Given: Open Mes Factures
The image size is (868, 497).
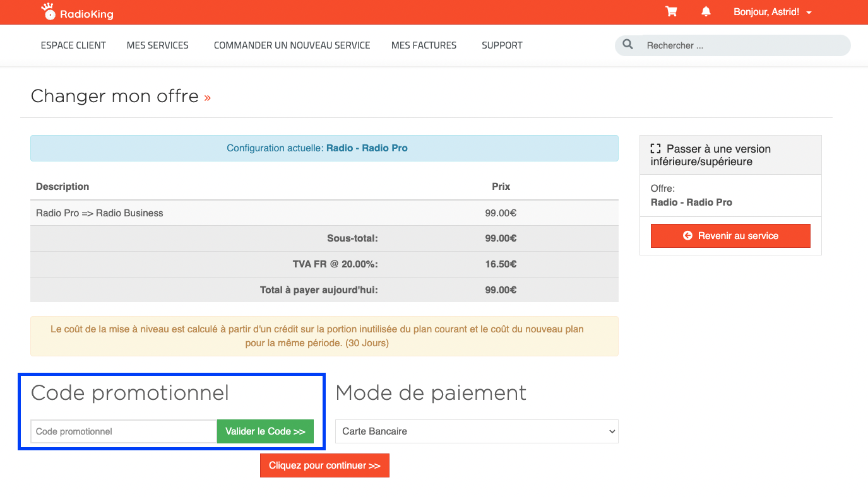Looking at the screenshot, I should click(x=424, y=45).
